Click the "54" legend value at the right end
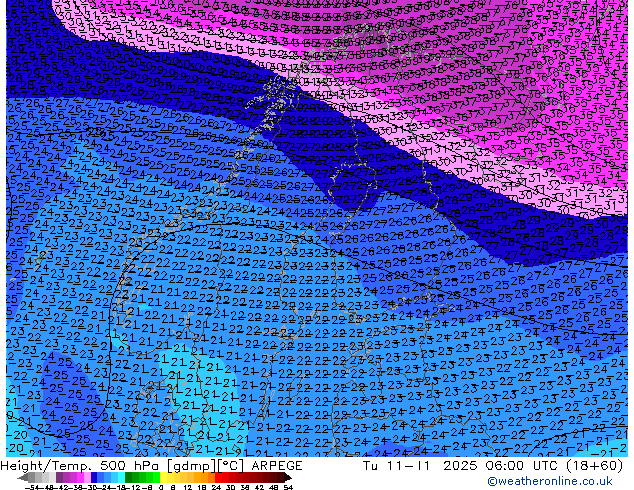This screenshot has height=490, width=634. click(288, 488)
